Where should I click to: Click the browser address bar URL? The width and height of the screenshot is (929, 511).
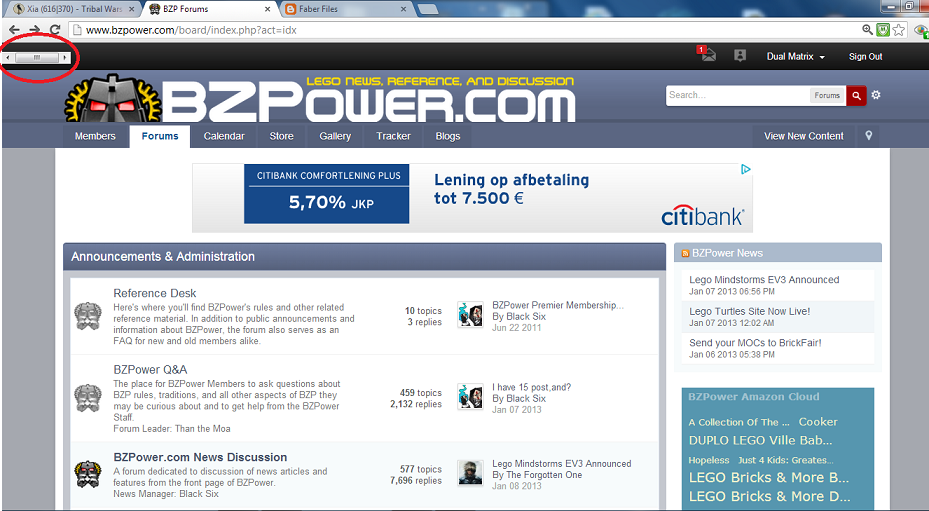tap(191, 30)
